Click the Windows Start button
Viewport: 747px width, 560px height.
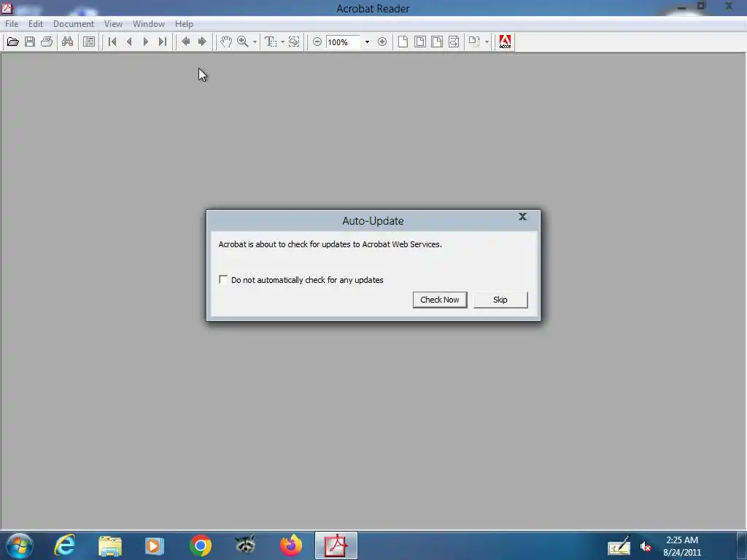[x=20, y=545]
